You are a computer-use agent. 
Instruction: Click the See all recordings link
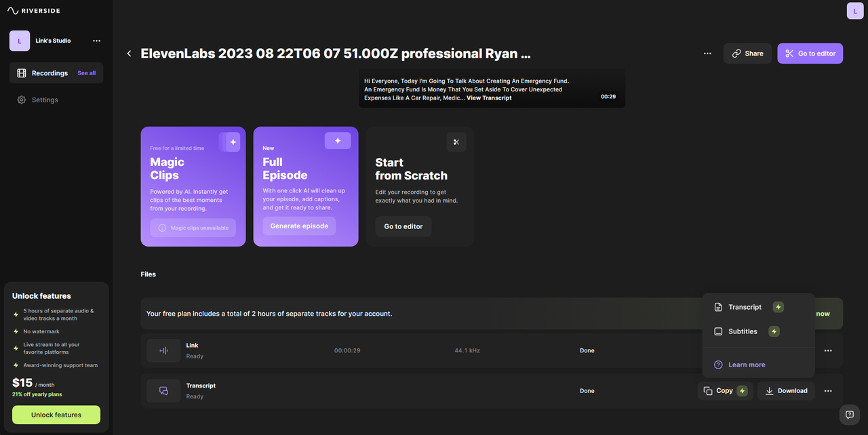pos(87,73)
